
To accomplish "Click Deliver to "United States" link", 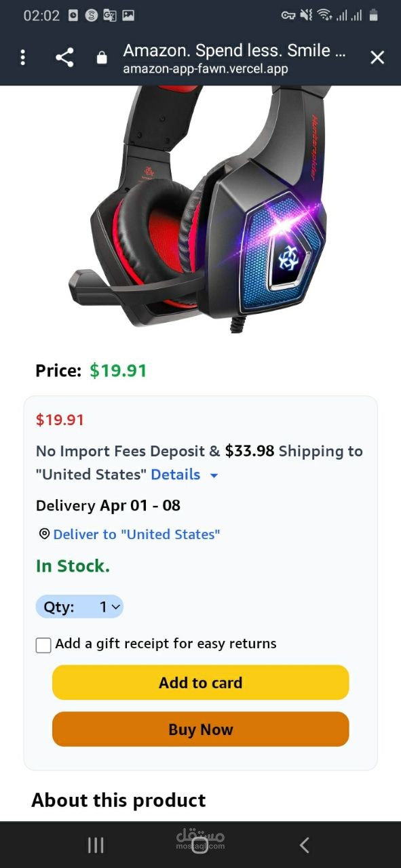I will 136,534.
